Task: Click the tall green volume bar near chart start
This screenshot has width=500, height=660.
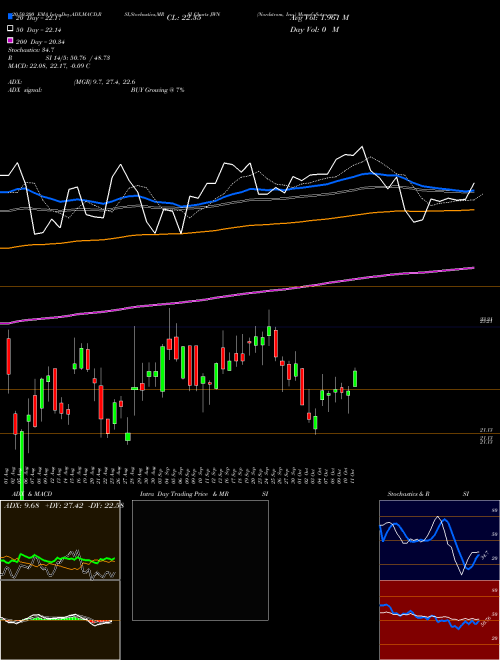Action: [x=22, y=465]
